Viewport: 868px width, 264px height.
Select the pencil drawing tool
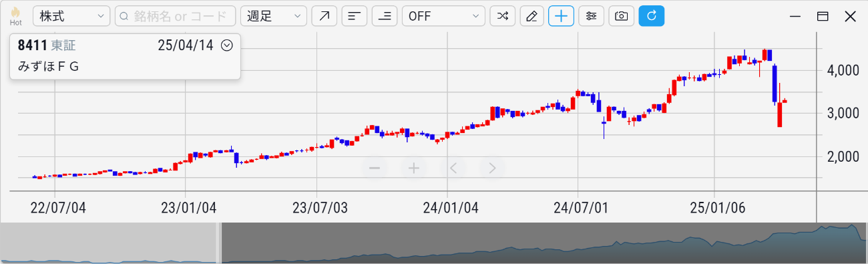pos(531,16)
